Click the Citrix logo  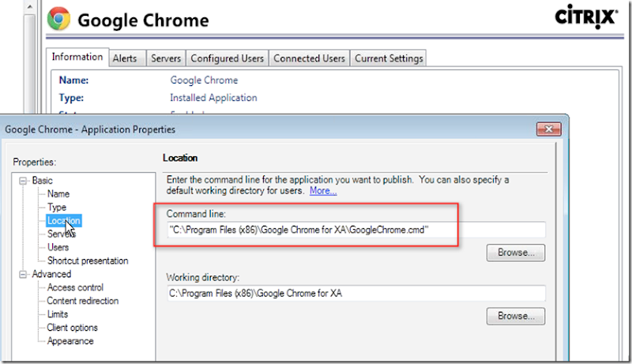[585, 15]
